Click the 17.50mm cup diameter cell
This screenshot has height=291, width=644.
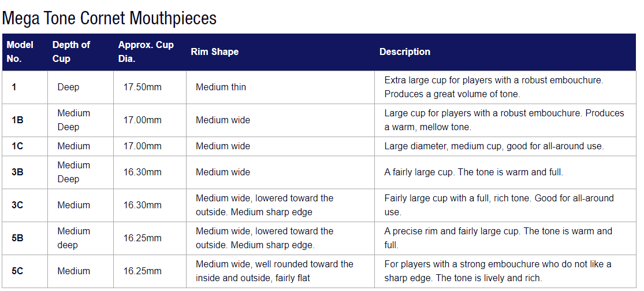(x=143, y=87)
